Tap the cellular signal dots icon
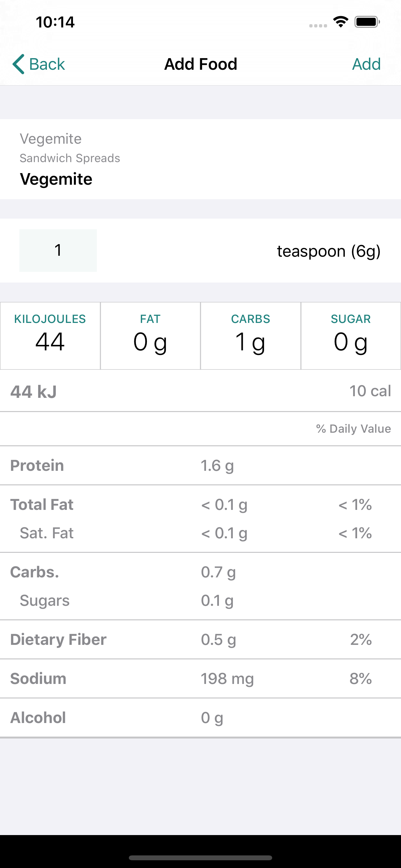The image size is (401, 868). 318,26
